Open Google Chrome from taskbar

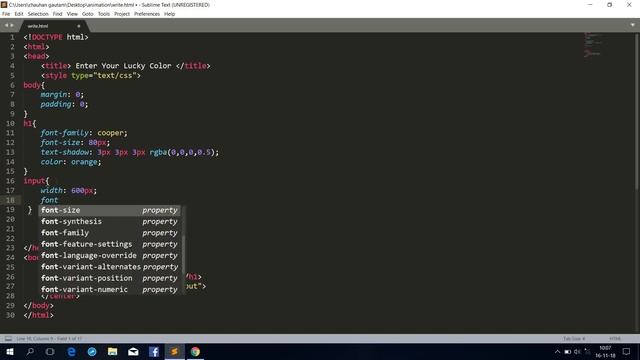(x=195, y=351)
